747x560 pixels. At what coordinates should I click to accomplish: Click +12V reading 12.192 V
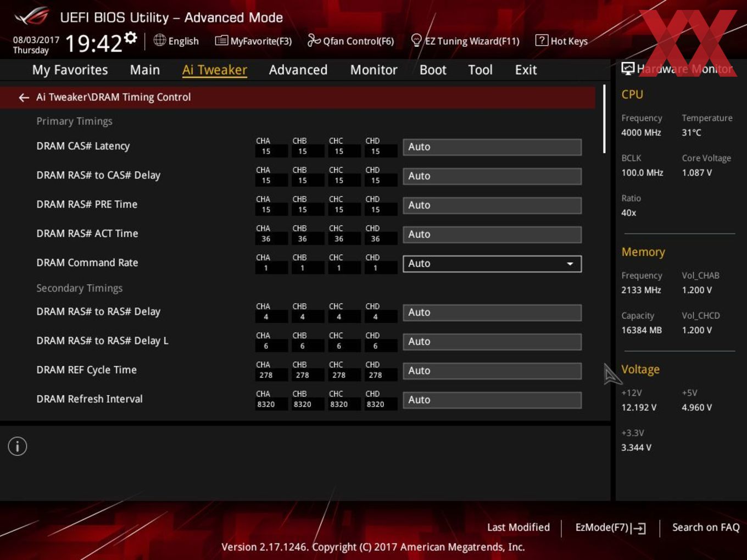coord(639,407)
